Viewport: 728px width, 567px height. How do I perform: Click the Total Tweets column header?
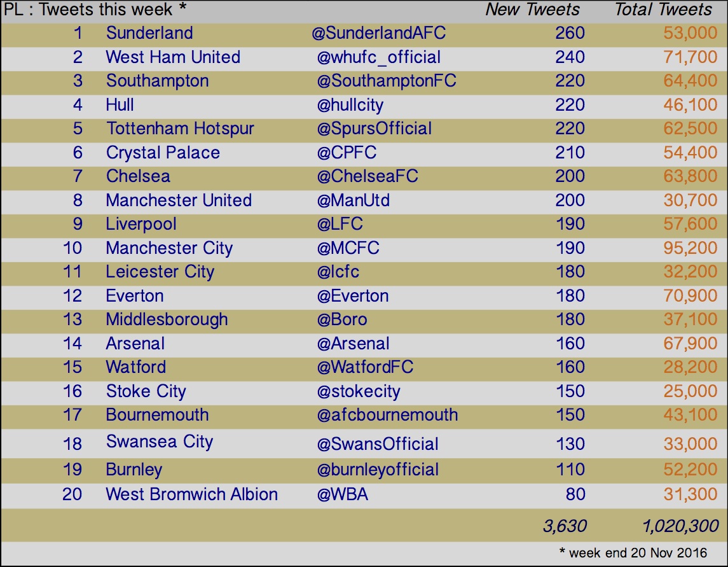(663, 10)
